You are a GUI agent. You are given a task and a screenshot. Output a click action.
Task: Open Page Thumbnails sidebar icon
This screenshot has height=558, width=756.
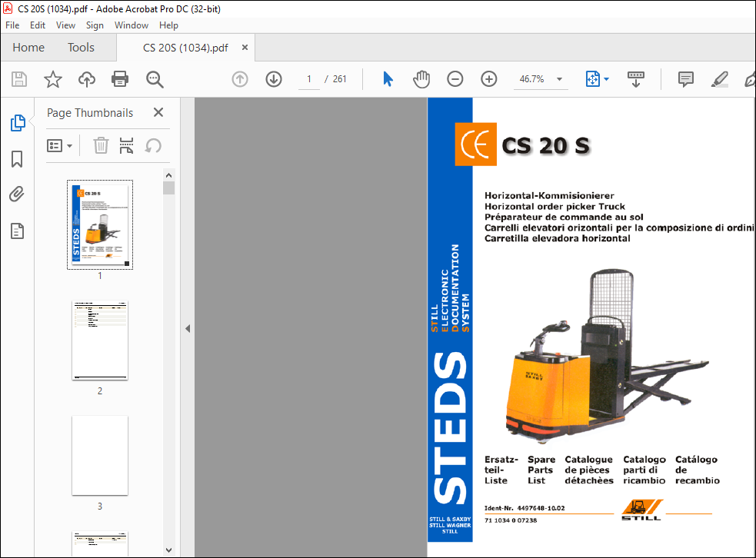tap(18, 123)
